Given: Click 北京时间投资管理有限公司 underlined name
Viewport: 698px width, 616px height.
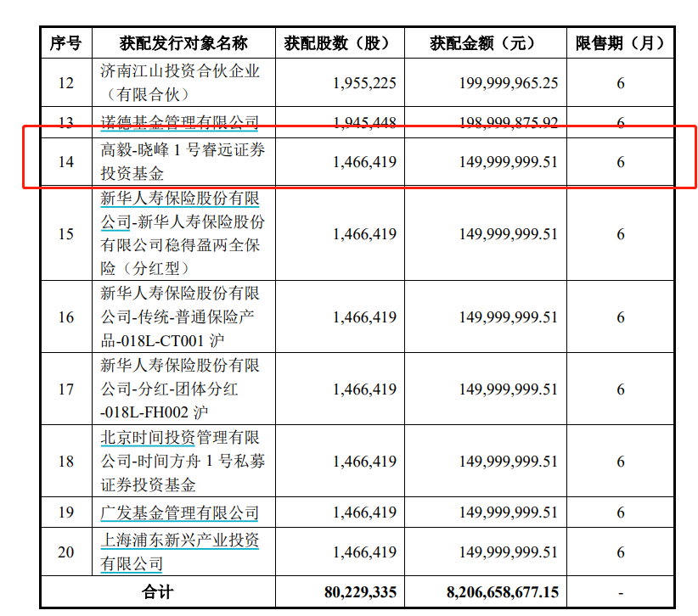Looking at the screenshot, I should click(180, 449).
